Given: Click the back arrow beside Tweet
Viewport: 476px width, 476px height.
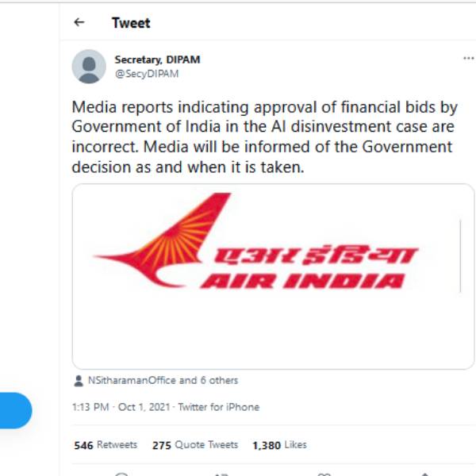Looking at the screenshot, I should click(79, 22).
